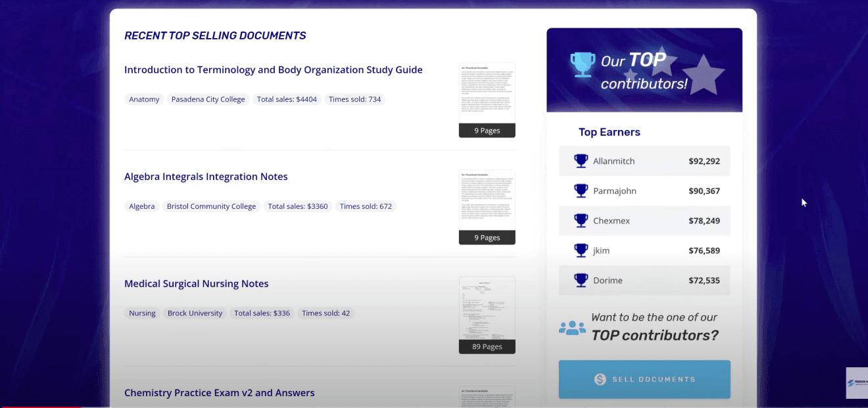Click the trophy icon beside Parmajohn
This screenshot has height=408, width=868.
coord(581,191)
